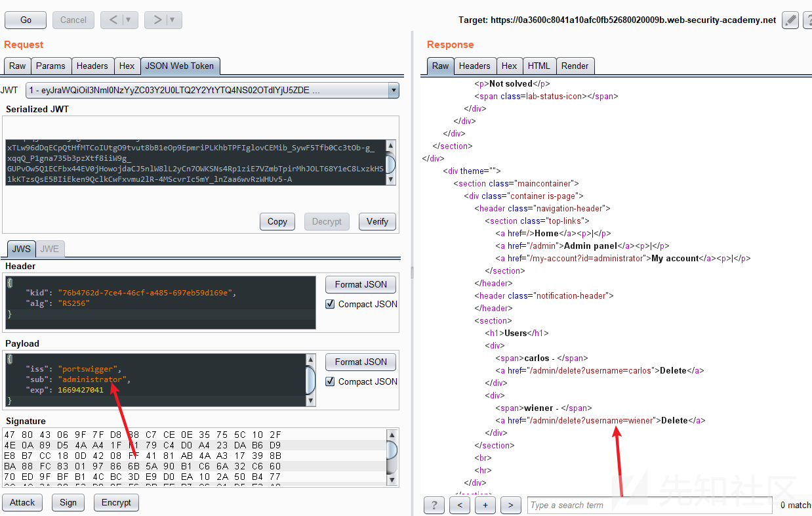Viewport: 812px width, 516px height.
Task: Click the Sign button
Action: pyautogui.click(x=68, y=502)
